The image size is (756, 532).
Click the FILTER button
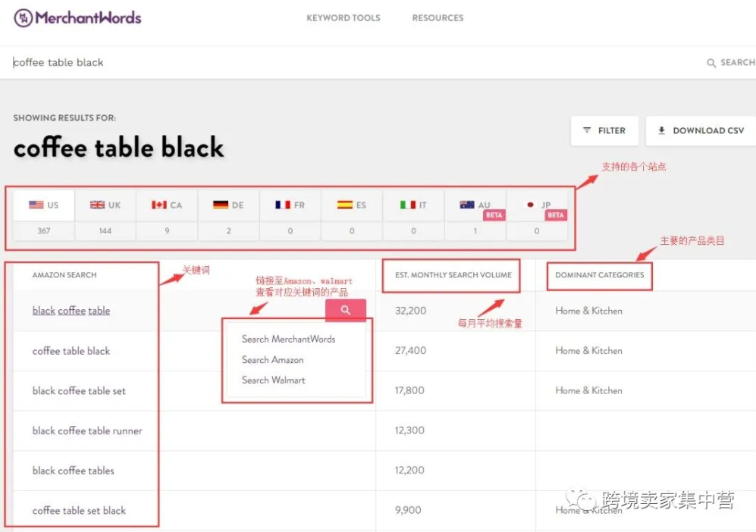pyautogui.click(x=604, y=130)
